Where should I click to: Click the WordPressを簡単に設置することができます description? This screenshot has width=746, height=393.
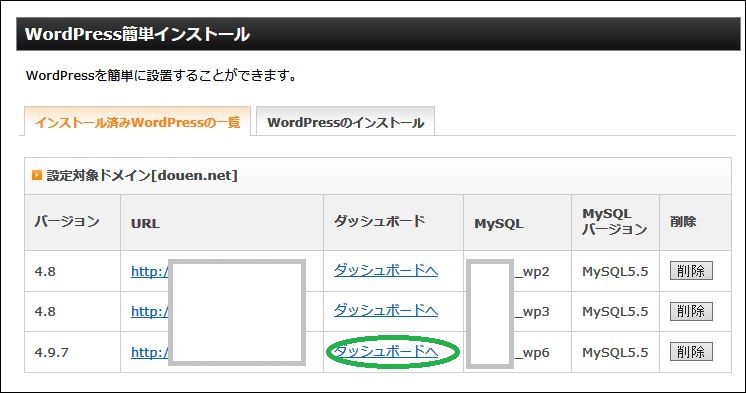[x=161, y=75]
